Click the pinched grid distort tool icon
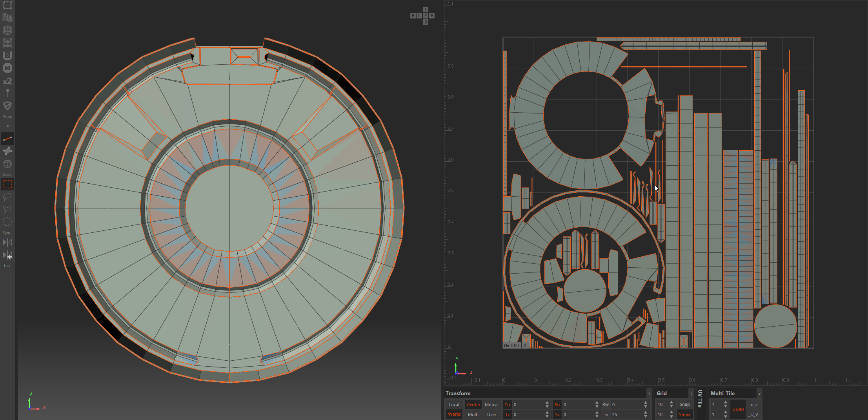The height and width of the screenshot is (420, 868). point(7,43)
